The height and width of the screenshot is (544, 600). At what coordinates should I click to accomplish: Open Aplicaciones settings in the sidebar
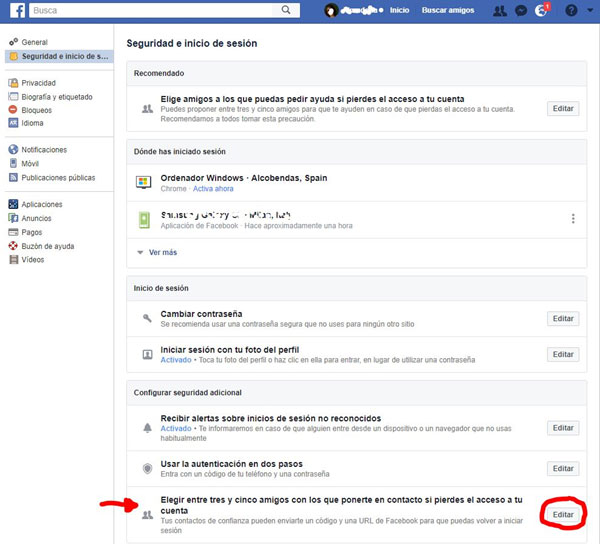tap(42, 205)
